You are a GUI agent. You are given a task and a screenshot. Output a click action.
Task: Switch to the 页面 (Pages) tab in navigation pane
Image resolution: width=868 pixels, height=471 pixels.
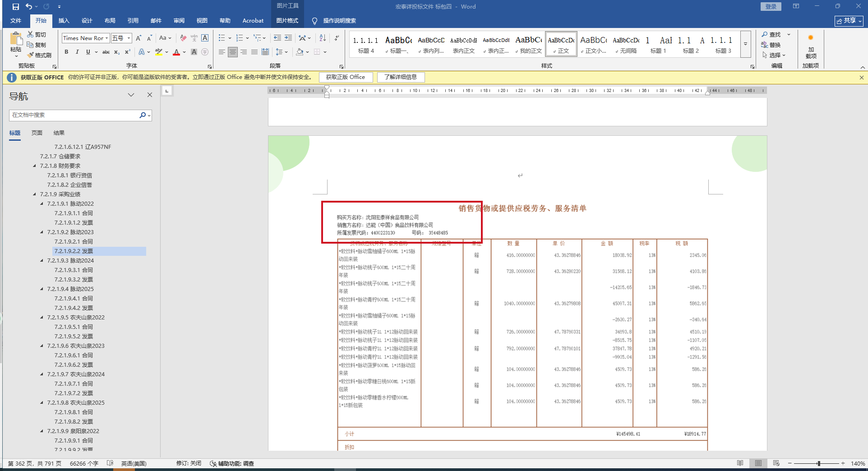coord(37,133)
